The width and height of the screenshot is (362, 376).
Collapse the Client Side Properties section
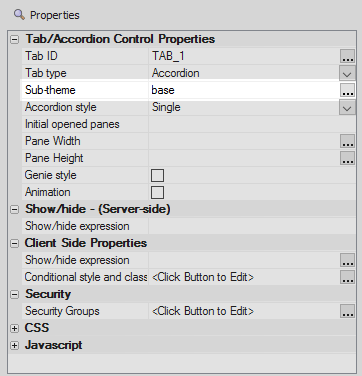[14, 243]
